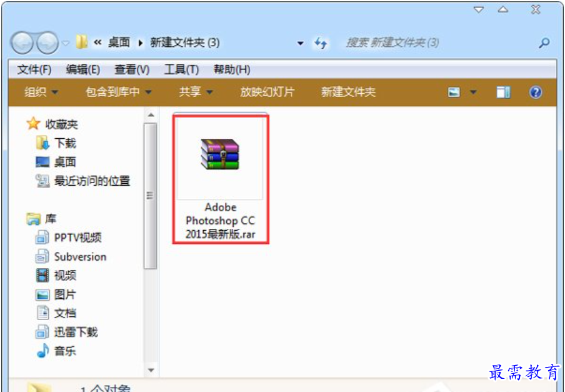Open the Adobe Photoshop CC 2015最新版.rar archive icon

[220, 154]
